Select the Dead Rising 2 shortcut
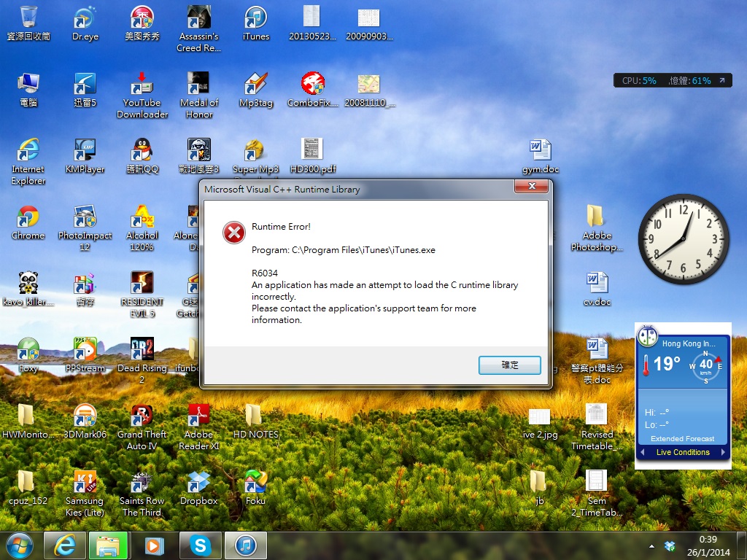This screenshot has height=560, width=747. [142, 360]
